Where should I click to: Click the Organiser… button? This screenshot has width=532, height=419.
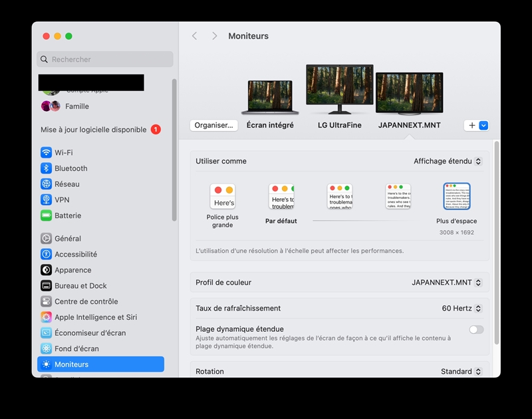click(213, 125)
